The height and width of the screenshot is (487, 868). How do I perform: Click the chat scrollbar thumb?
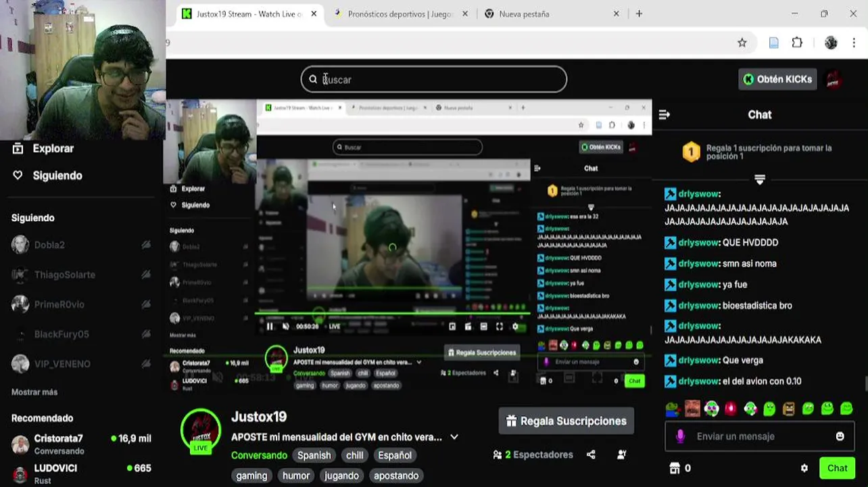(865, 384)
